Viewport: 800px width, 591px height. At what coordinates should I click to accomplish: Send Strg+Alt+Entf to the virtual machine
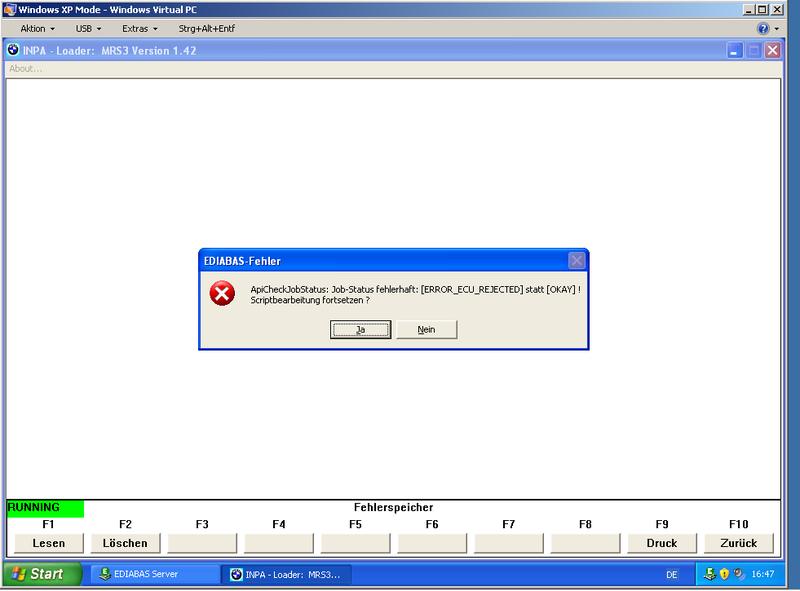click(x=207, y=29)
